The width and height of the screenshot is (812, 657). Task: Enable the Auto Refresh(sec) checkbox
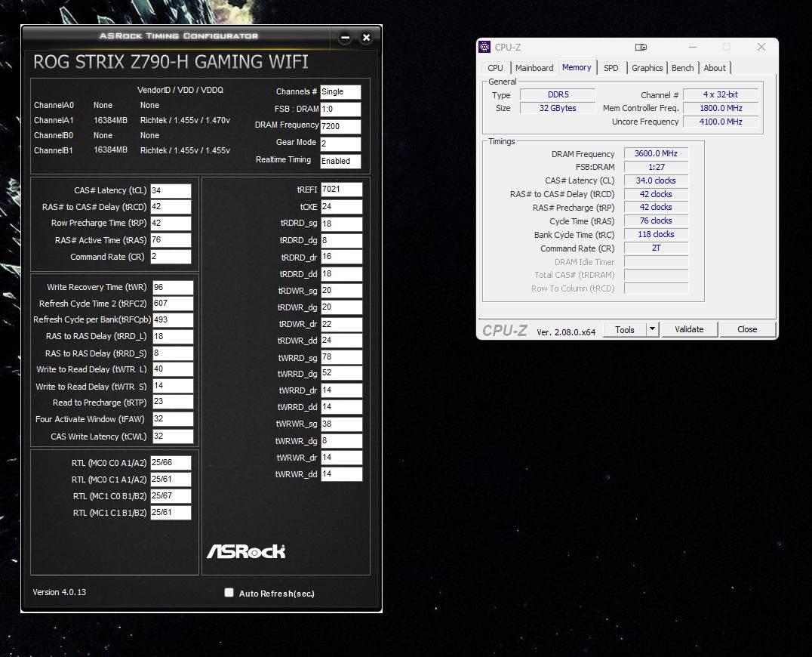[x=229, y=592]
